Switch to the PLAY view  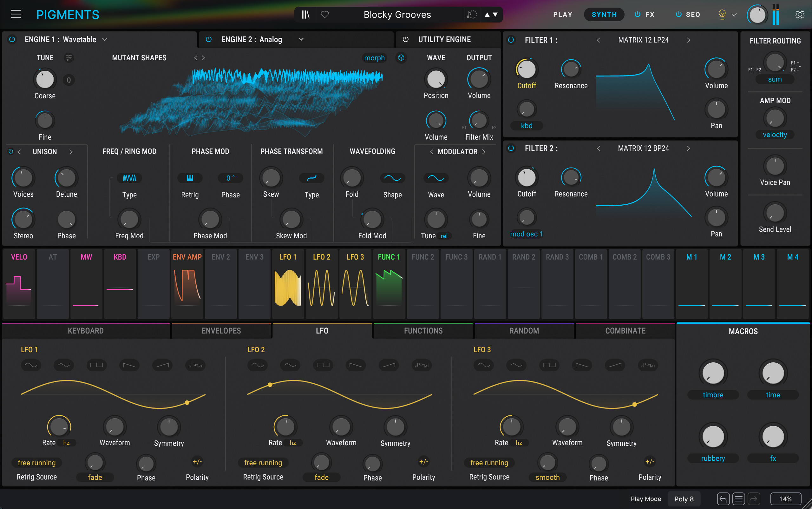tap(563, 15)
